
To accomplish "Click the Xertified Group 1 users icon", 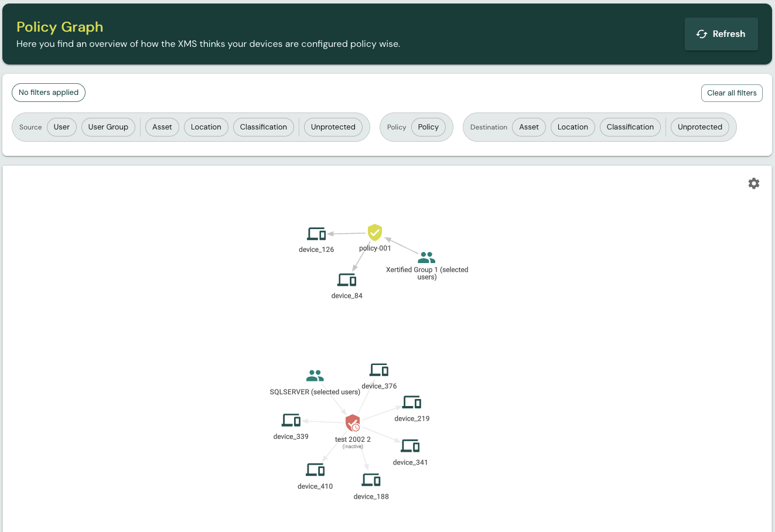I will click(x=426, y=258).
